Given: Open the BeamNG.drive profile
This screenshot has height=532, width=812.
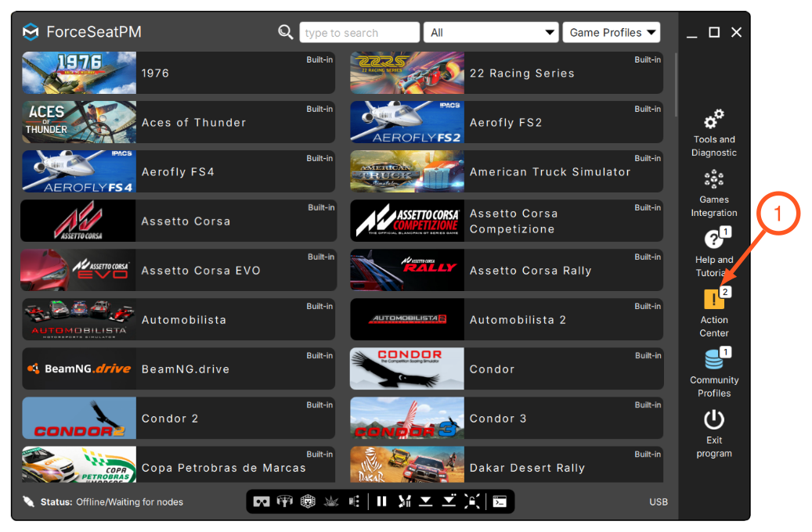Looking at the screenshot, I should [179, 368].
